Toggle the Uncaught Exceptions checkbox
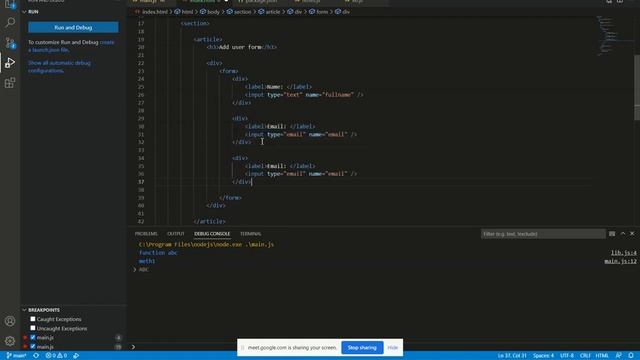640x360 pixels. pyautogui.click(x=33, y=328)
